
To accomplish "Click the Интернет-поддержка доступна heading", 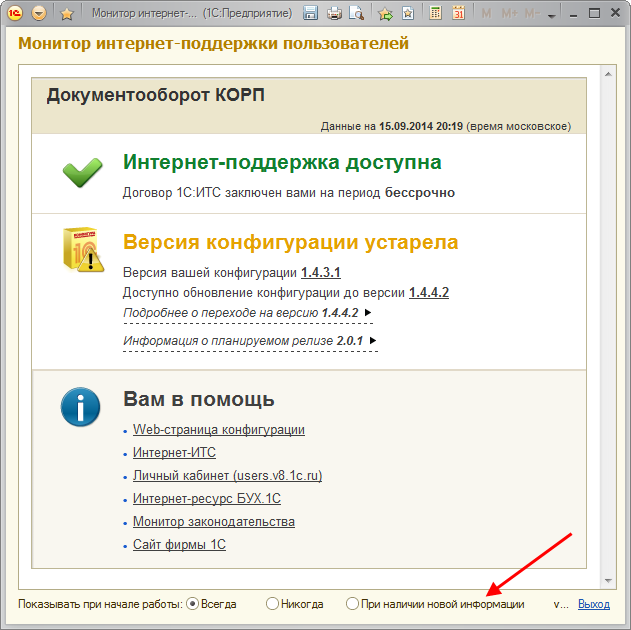I will [x=282, y=162].
